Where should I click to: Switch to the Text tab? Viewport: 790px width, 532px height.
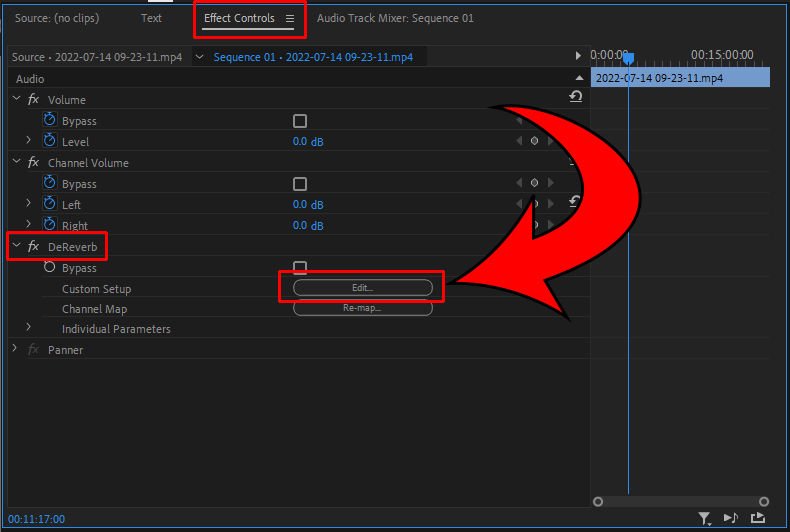pos(151,18)
